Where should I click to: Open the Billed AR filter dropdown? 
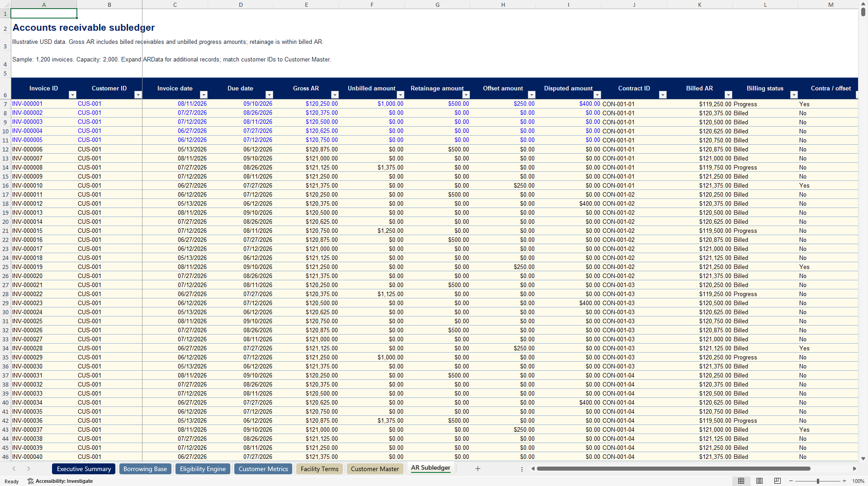728,94
